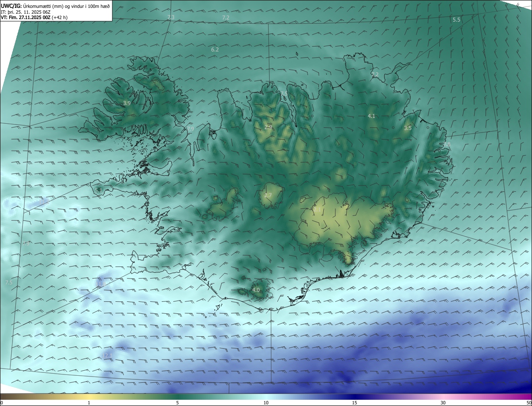Click the 5 tick on the colour scale
This screenshot has height=406, width=532.
point(177,403)
